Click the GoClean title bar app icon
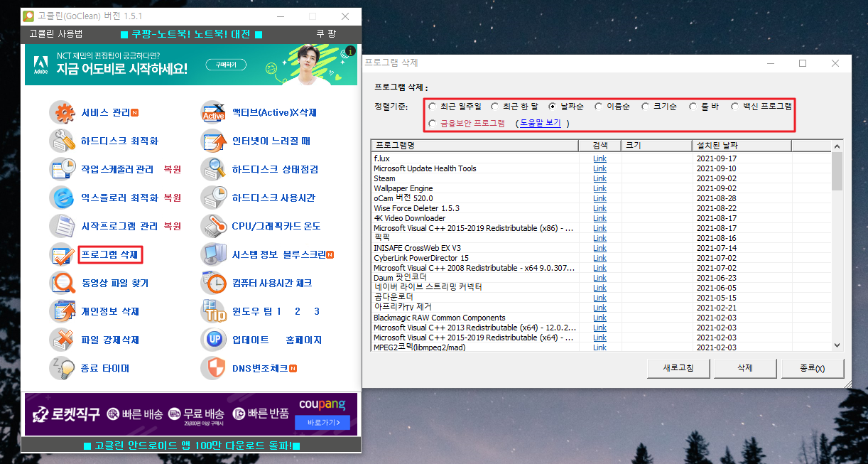 coord(29,16)
